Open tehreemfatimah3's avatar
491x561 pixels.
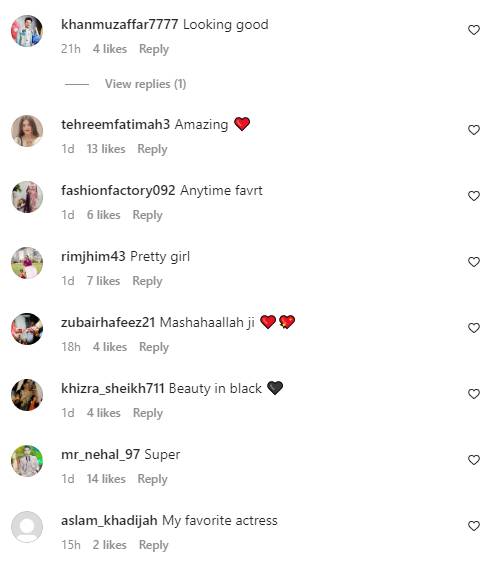point(27,131)
